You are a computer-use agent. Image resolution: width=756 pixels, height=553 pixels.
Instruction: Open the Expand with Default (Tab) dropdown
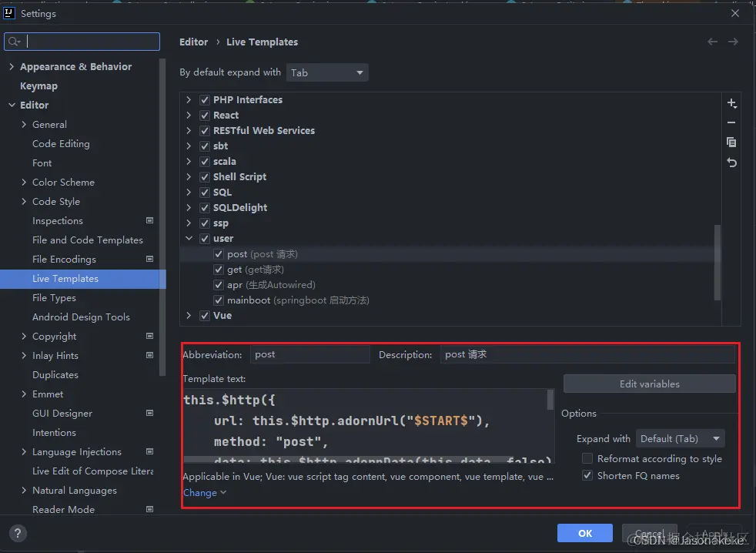pyautogui.click(x=680, y=439)
